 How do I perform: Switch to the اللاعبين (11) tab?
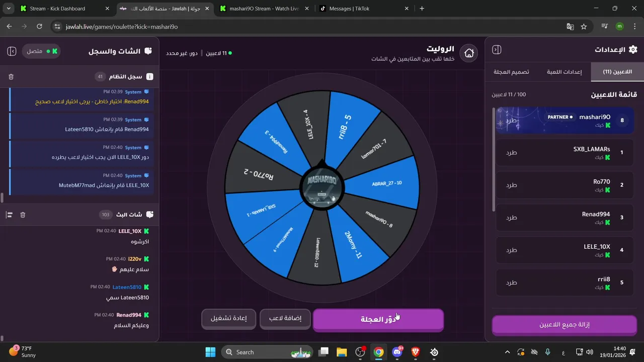[x=617, y=72]
